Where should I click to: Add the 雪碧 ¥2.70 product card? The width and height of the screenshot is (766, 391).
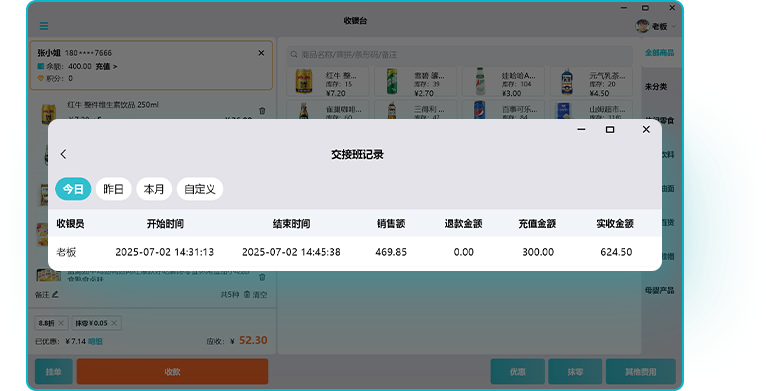point(416,81)
